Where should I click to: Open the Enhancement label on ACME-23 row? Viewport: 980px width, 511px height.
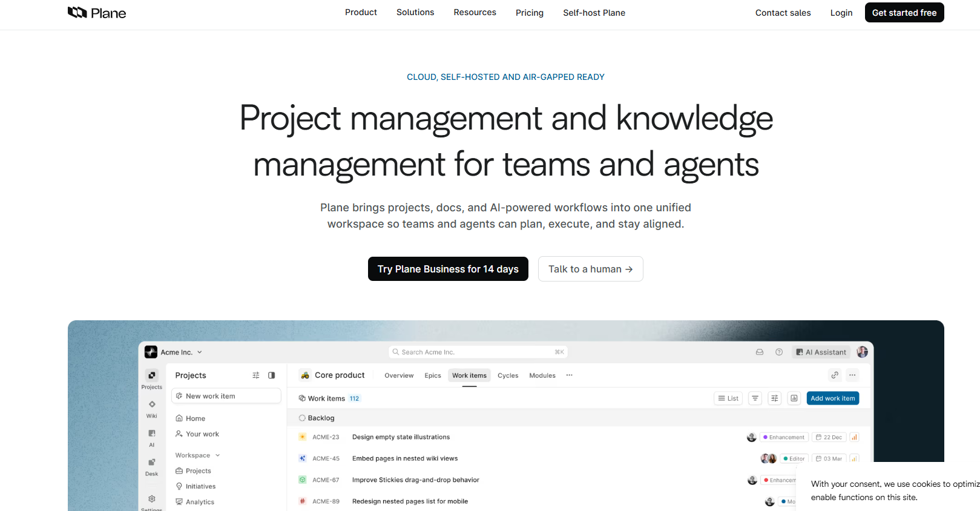pyautogui.click(x=784, y=437)
